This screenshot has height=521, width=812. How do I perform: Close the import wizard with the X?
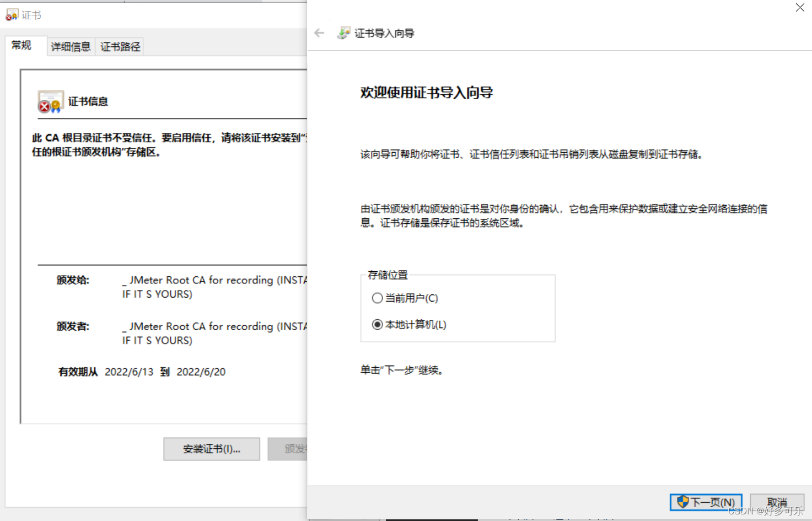(x=799, y=8)
